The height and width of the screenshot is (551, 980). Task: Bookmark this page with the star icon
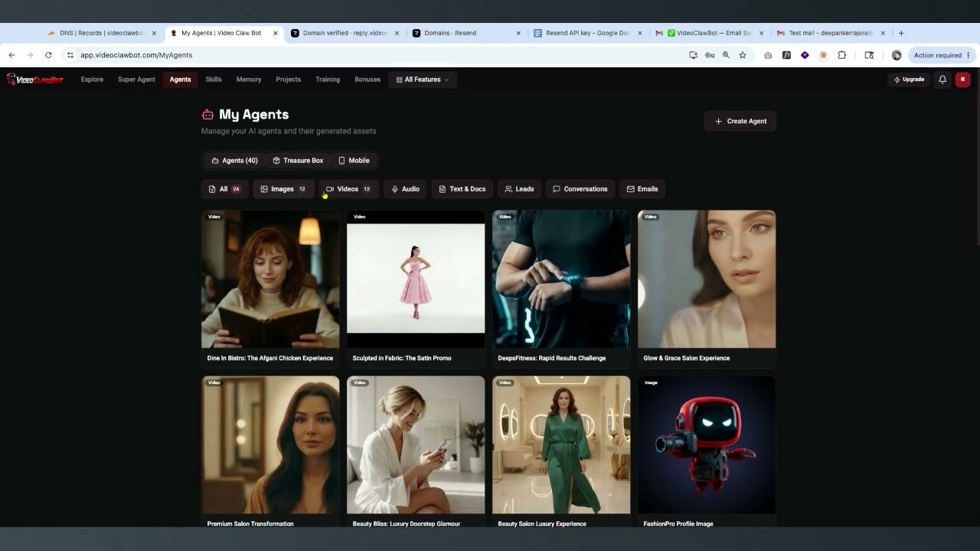tap(743, 55)
